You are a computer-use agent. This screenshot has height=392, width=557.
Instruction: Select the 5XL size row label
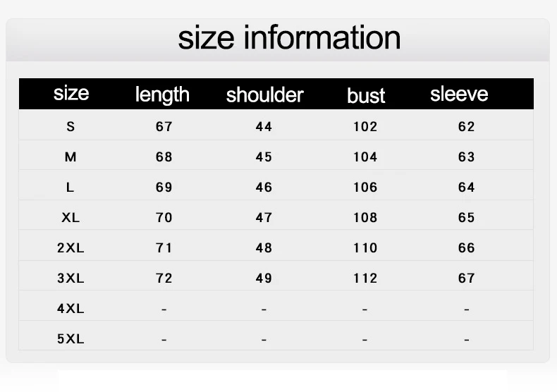coord(71,338)
